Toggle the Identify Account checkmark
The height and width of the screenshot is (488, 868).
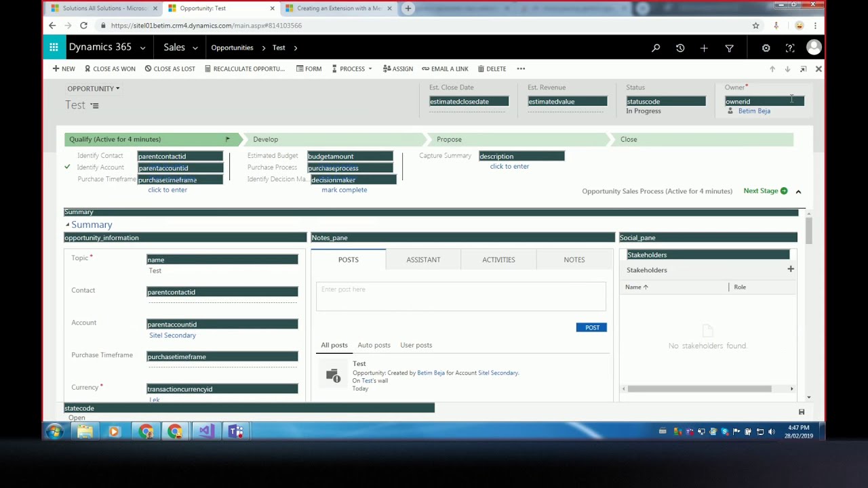click(x=67, y=167)
